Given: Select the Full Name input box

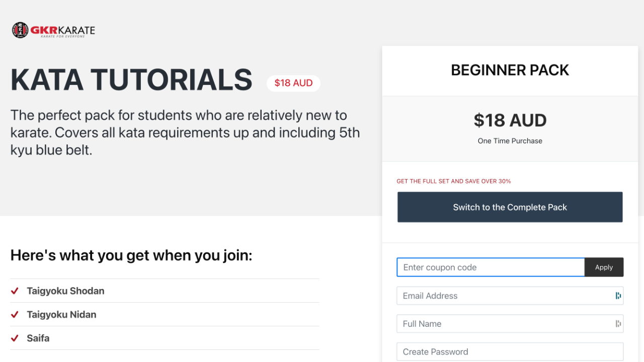Looking at the screenshot, I should click(x=503, y=324).
